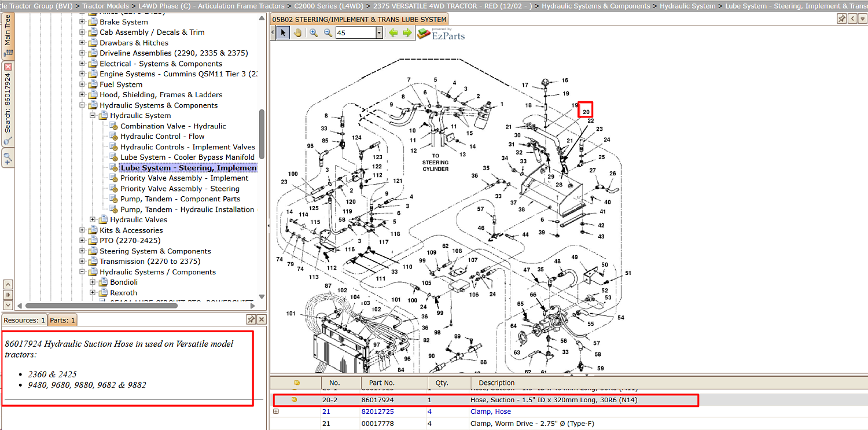Open 2375 Versatile 4WD Tractor breadcrumb

(453, 6)
